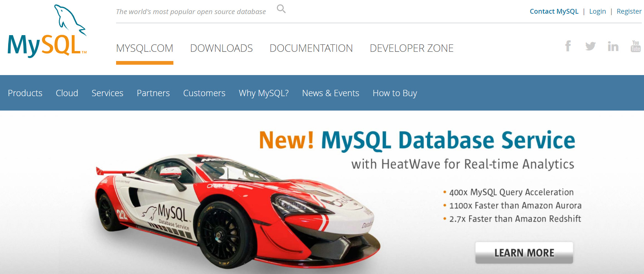644x274 pixels.
Task: Open the Products menu item
Action: [25, 93]
